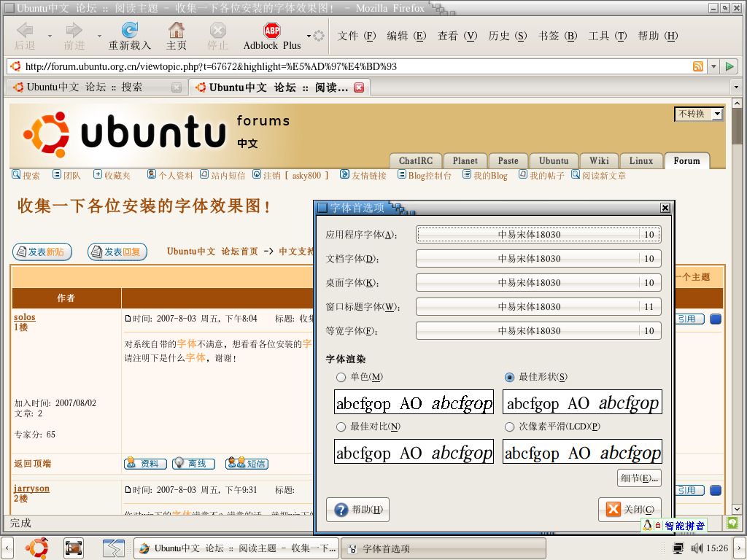Click the 字体首选项 taskbar window button

(444, 548)
